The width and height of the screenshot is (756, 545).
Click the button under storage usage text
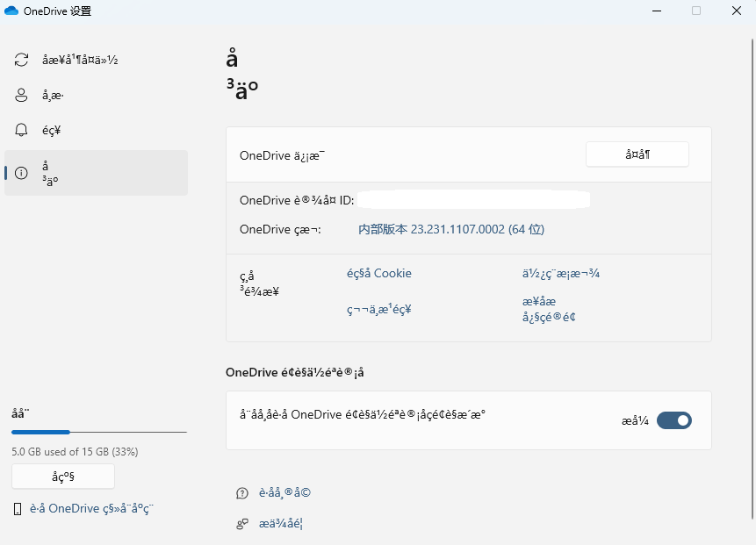tap(63, 477)
